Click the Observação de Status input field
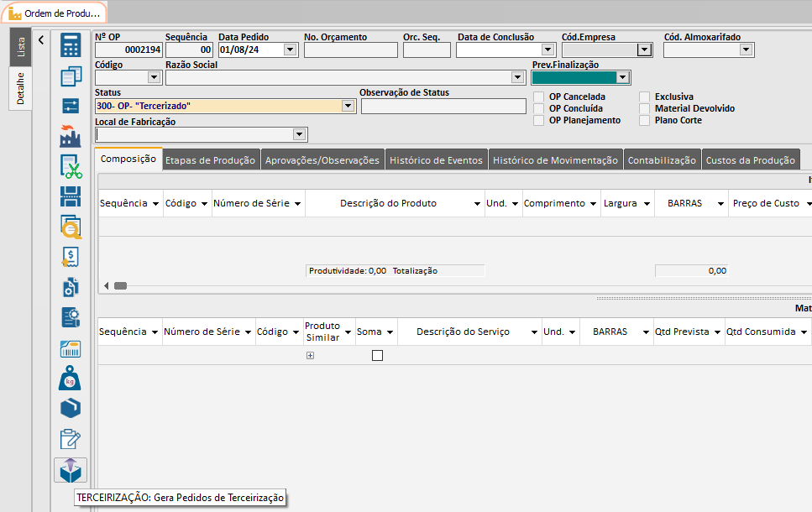Screen dimensions: 812x512 pos(444,106)
